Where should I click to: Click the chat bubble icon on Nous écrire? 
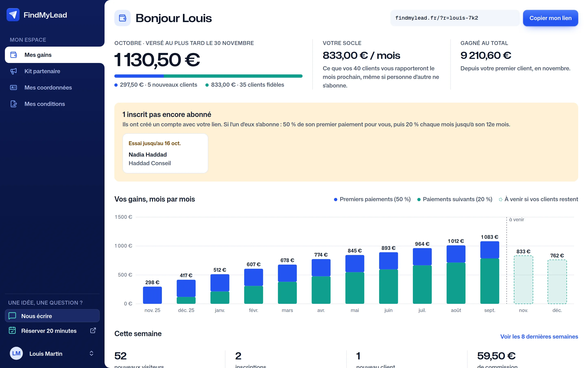coord(12,316)
